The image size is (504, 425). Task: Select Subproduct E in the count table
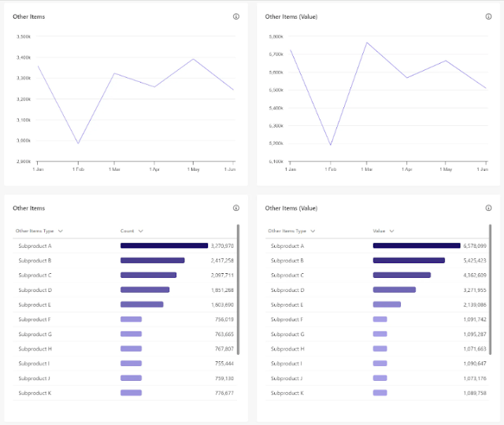click(35, 305)
